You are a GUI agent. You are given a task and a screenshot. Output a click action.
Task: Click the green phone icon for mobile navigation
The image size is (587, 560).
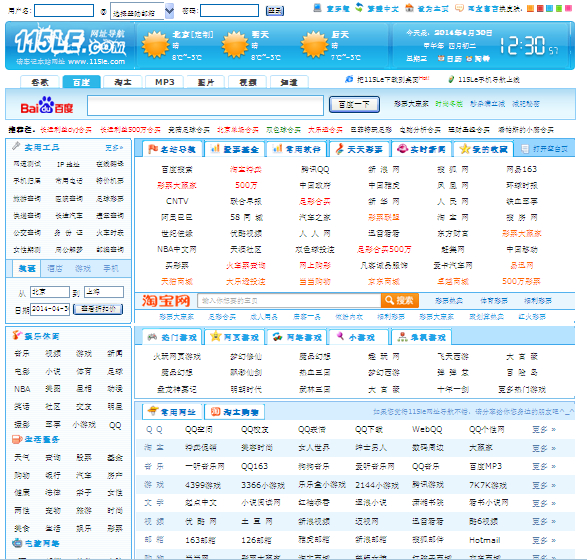[451, 79]
